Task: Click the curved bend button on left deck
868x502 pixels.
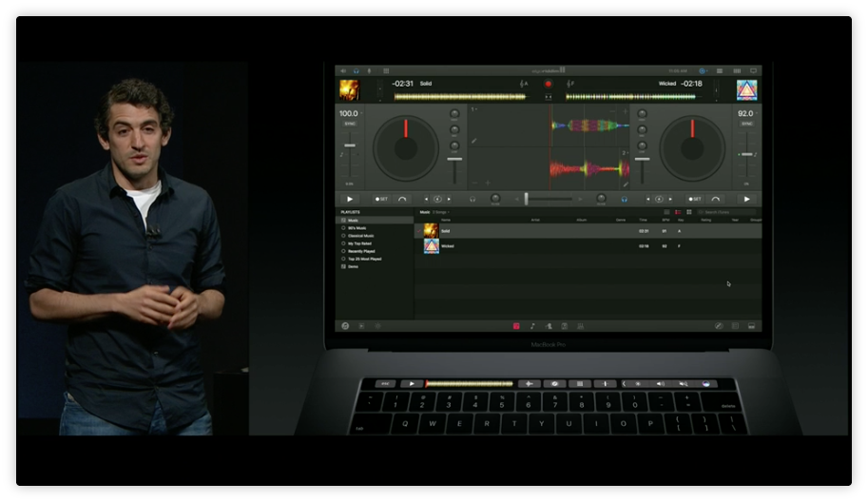Action: 402,200
